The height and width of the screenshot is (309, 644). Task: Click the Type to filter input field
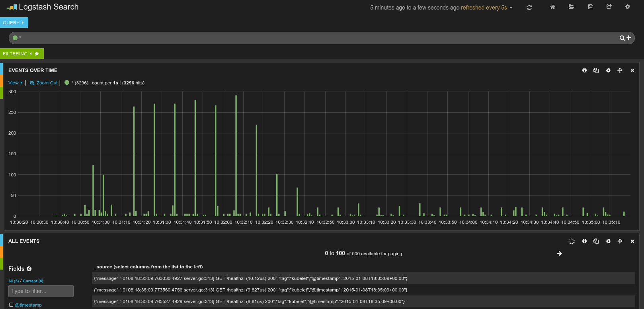[x=41, y=291]
